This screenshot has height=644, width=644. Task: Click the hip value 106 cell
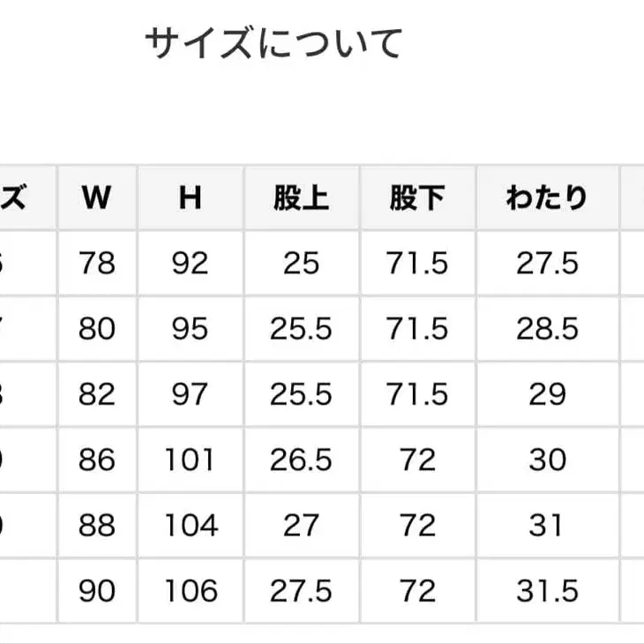[x=191, y=590]
